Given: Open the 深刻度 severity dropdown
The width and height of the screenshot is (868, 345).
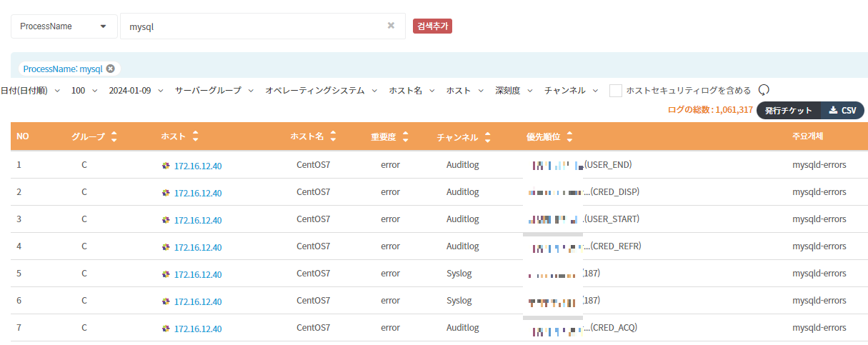Looking at the screenshot, I should 514,91.
